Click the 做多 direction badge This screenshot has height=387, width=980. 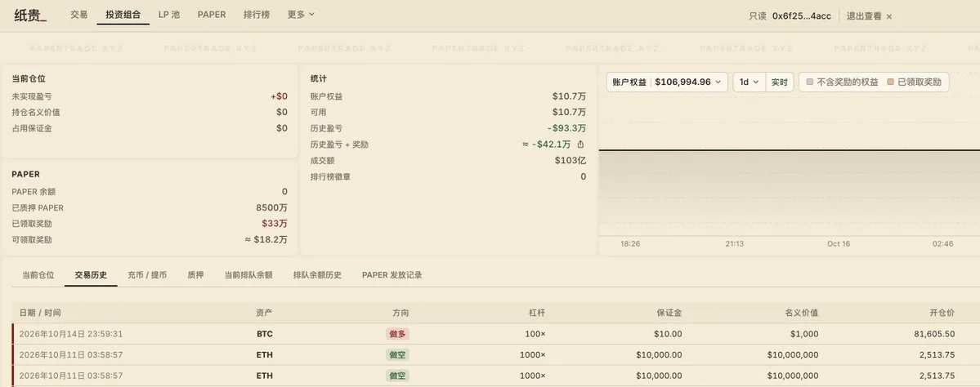point(397,334)
